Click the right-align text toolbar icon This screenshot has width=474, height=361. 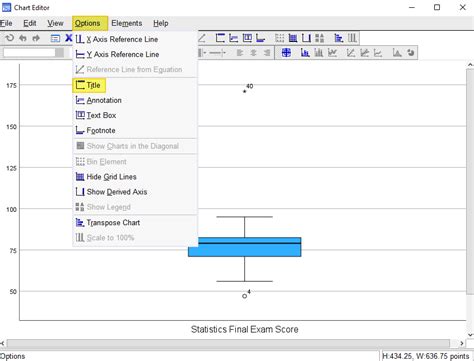tap(267, 53)
